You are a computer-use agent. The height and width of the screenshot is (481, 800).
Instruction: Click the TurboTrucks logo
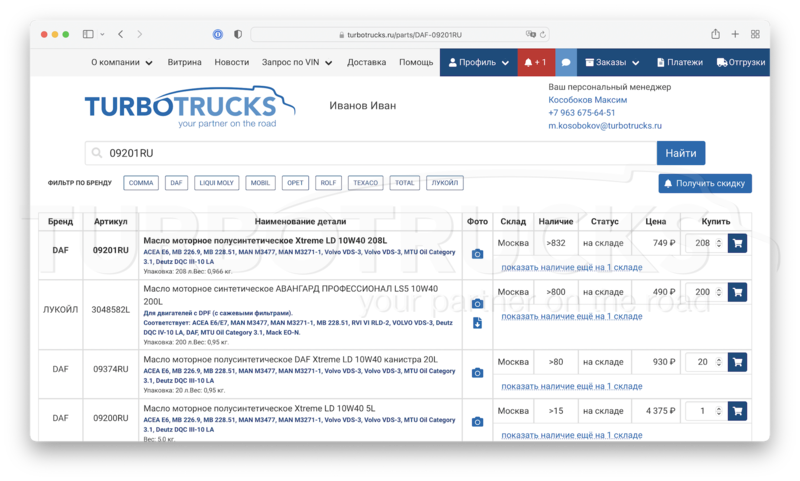tap(189, 107)
